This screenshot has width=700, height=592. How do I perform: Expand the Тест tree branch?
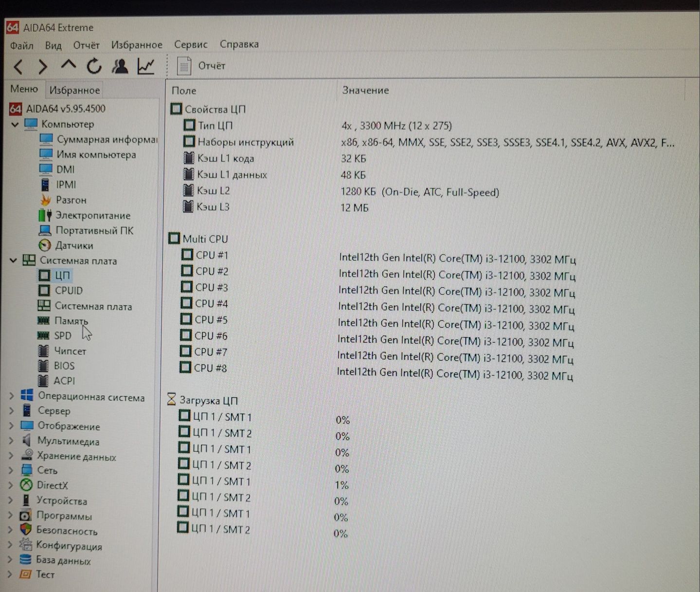pos(10,574)
